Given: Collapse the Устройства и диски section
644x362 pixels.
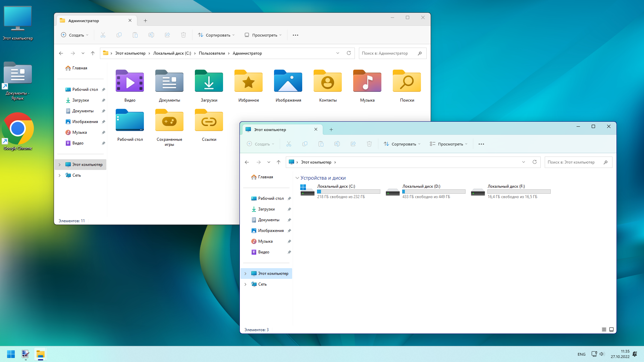Looking at the screenshot, I should pyautogui.click(x=297, y=178).
